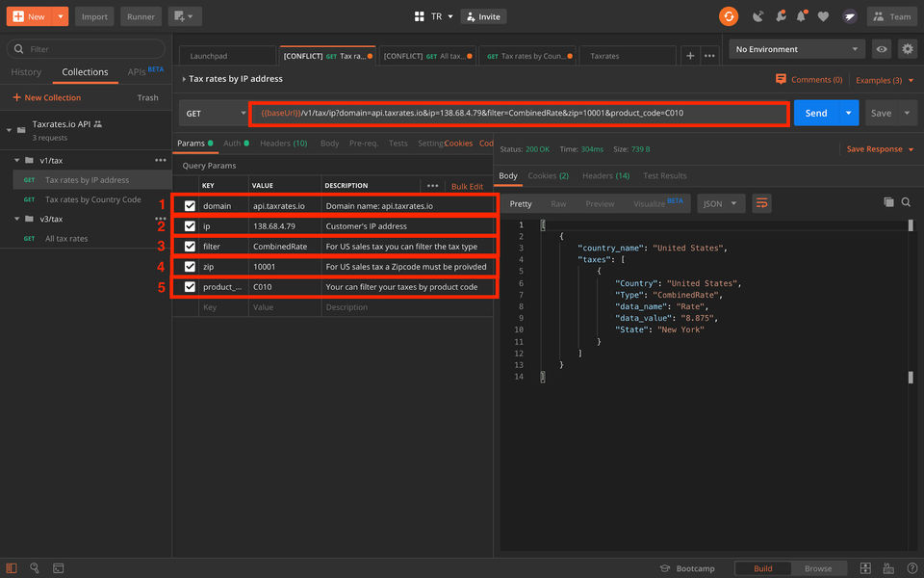
Task: Uncheck the filter parameter checkbox
Action: pos(190,246)
